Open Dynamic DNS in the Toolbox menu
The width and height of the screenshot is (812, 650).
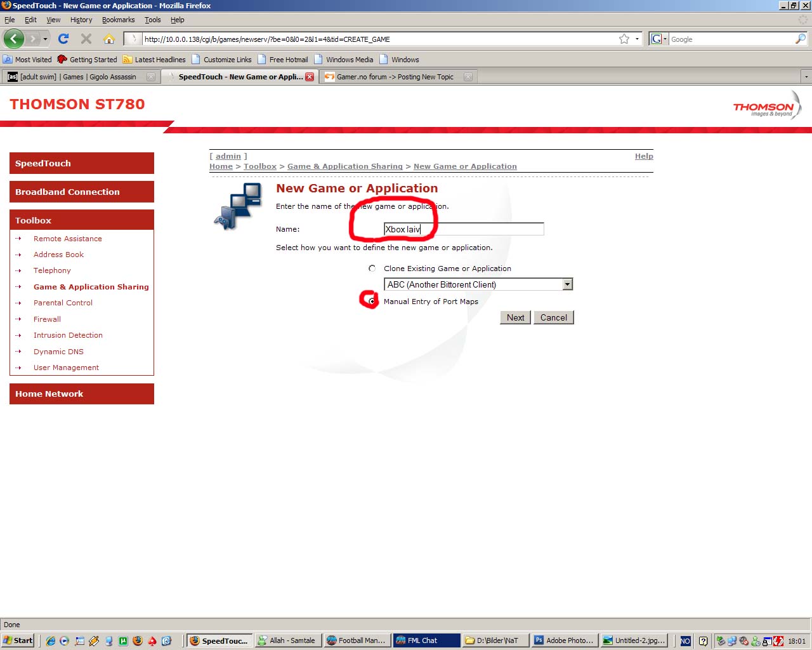58,352
